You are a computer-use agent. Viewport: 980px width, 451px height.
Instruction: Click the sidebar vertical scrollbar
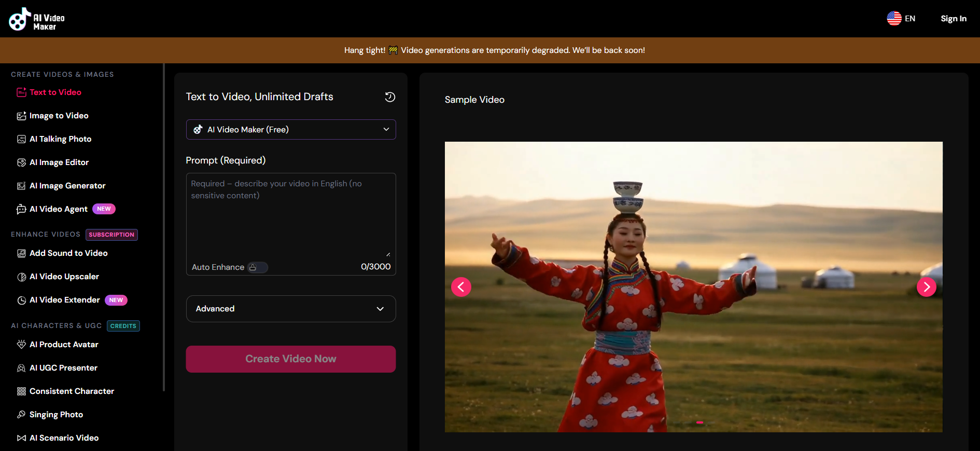point(164,228)
